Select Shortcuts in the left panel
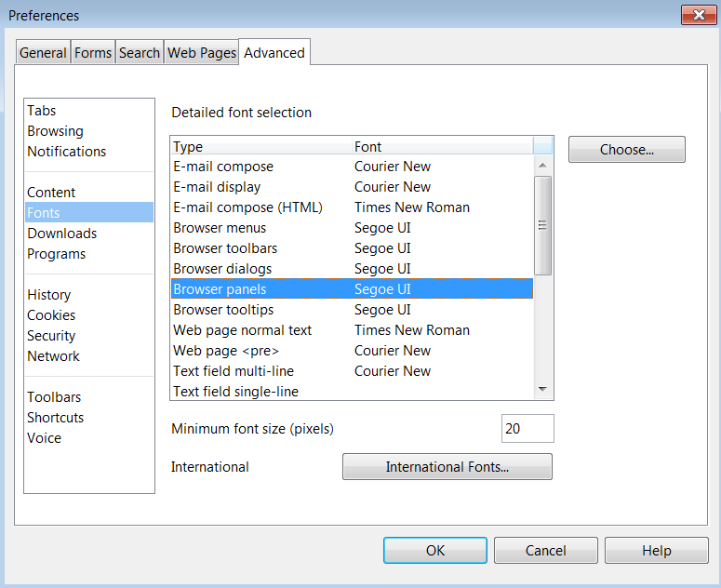Viewport: 721px width, 588px height. [x=56, y=418]
